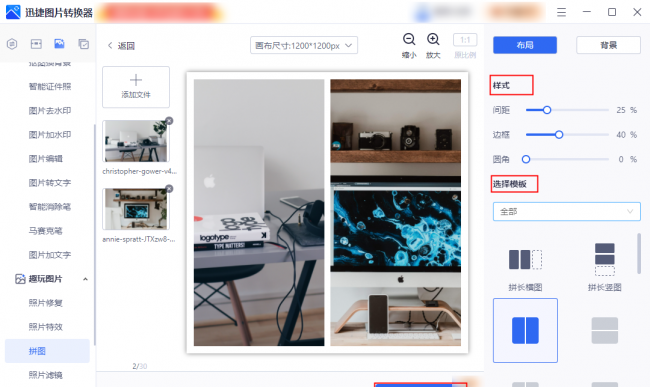Select the two-column split template
This screenshot has width=650, height=387.
525,330
